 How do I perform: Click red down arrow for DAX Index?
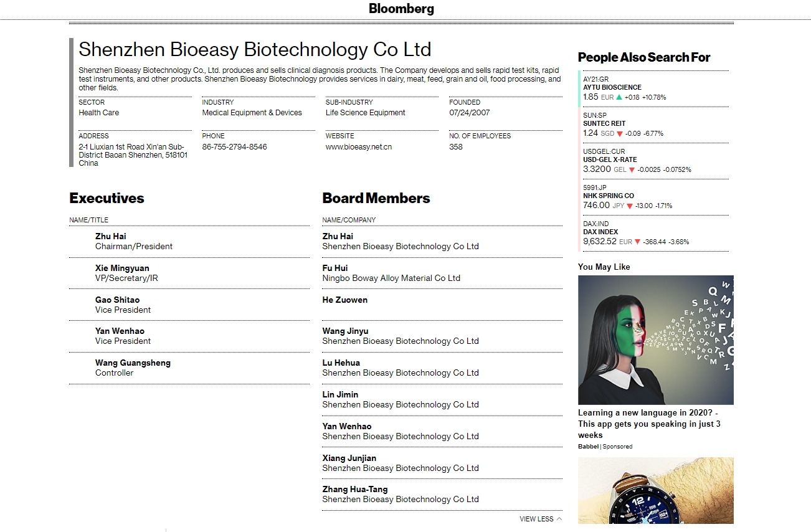pos(637,242)
